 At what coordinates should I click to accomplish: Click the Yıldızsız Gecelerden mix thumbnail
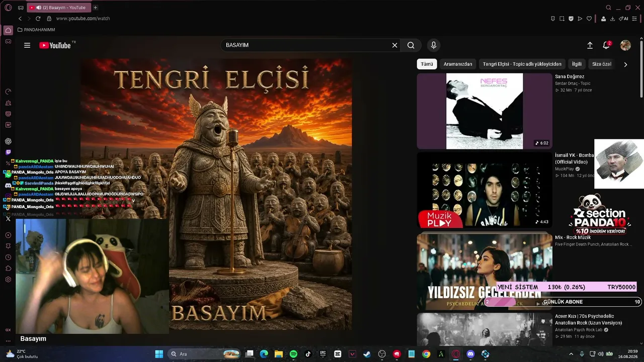(x=485, y=271)
